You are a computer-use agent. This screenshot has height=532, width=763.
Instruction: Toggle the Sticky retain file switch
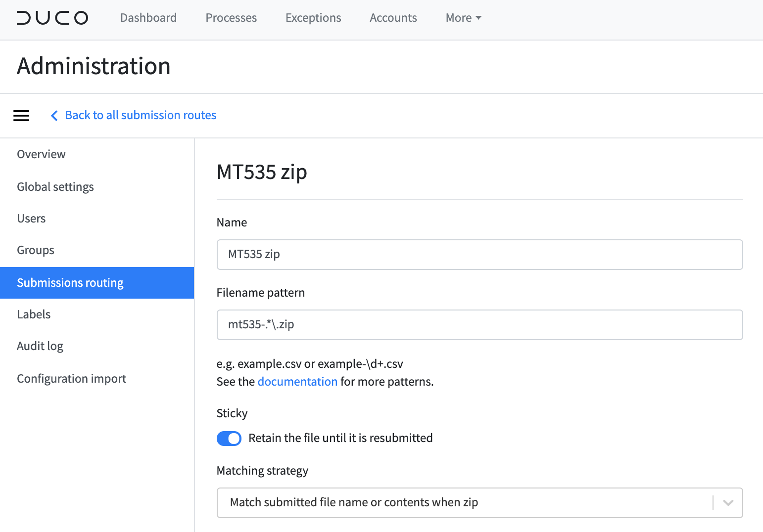tap(229, 439)
